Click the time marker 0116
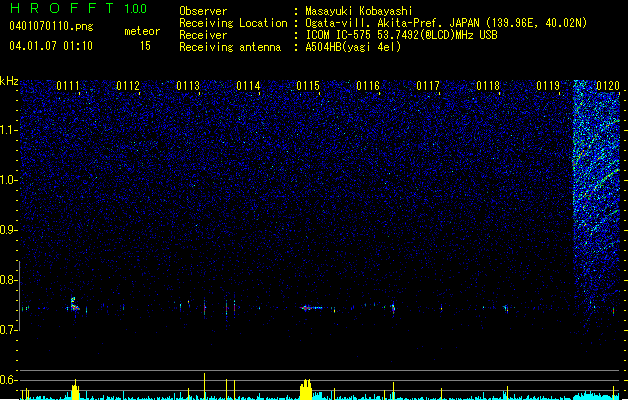Screen dimensions: 629x400 (368, 86)
